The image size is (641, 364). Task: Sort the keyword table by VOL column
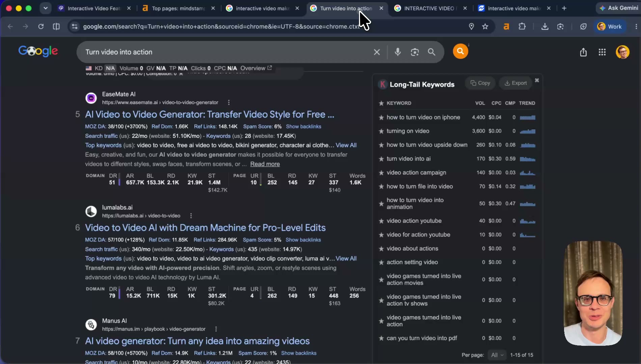[480, 103]
